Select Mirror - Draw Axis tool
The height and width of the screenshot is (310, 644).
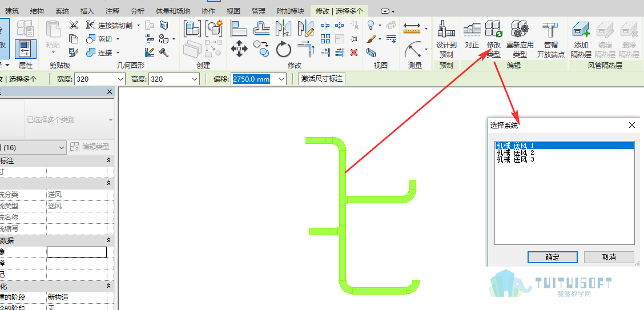click(305, 29)
